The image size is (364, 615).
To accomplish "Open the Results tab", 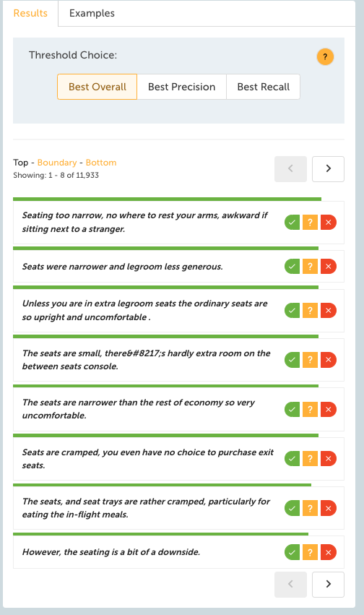I will [30, 13].
